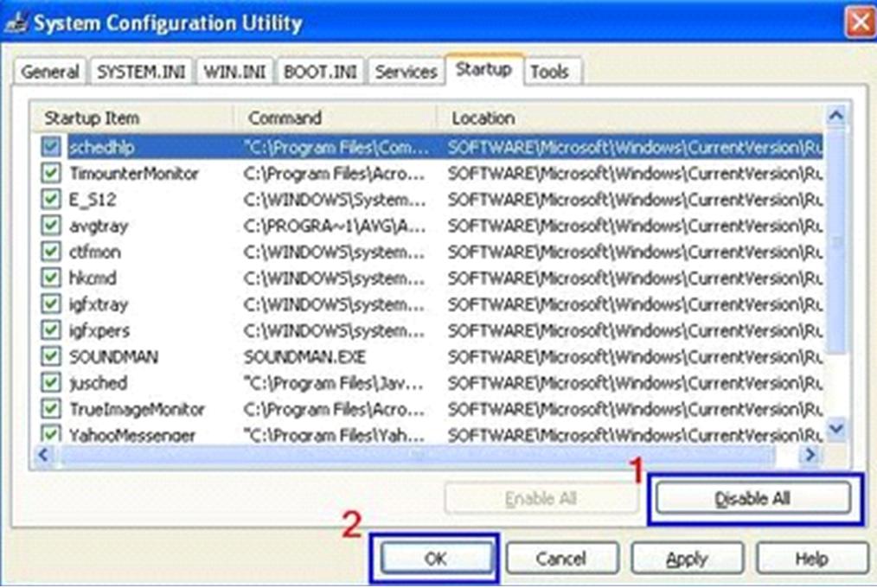Select the ctfmon item name
This screenshot has height=588, width=877.
click(94, 252)
